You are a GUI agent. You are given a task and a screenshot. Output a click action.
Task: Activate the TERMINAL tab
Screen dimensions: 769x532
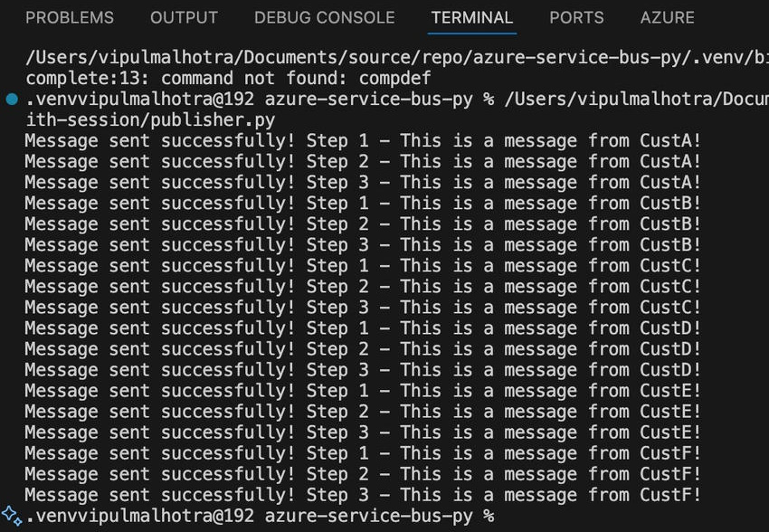click(x=471, y=18)
